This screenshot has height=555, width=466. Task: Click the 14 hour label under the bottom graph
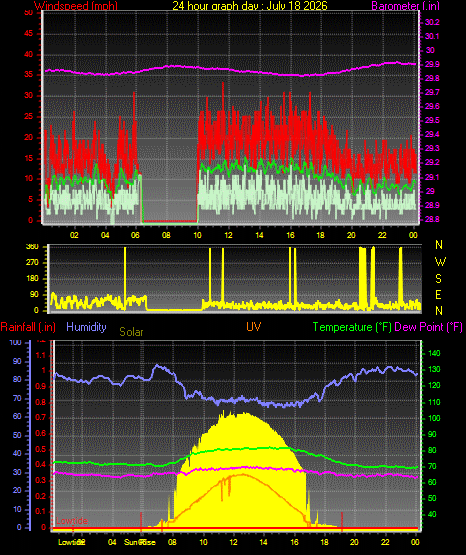[263, 542]
